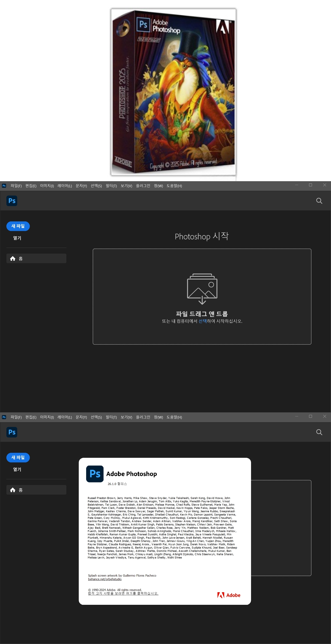This screenshot has height=644, width=331.
Task: Open 보기(V) menu in upper window
Action: click(x=126, y=186)
